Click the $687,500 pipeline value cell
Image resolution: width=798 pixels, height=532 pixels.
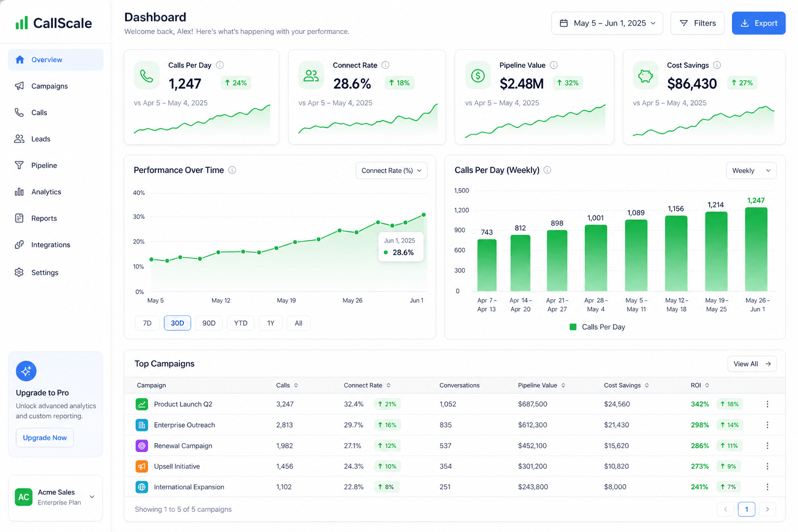[x=533, y=404]
